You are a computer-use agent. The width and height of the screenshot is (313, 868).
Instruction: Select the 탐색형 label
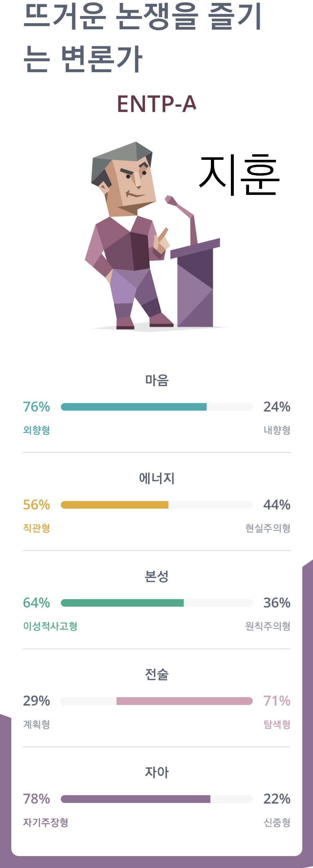[x=277, y=724]
